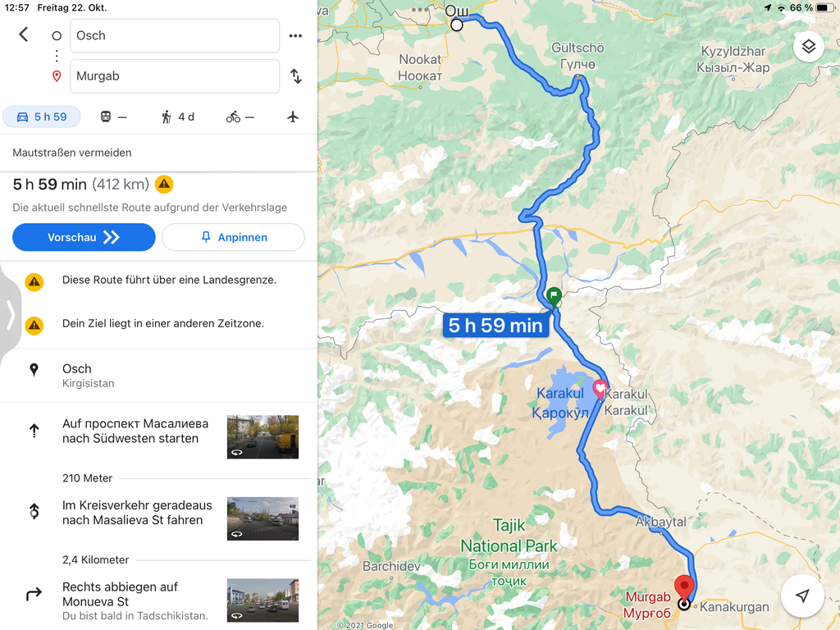This screenshot has width=840, height=630.
Task: Tap the pink heart saved place at Karakul
Action: (x=600, y=390)
